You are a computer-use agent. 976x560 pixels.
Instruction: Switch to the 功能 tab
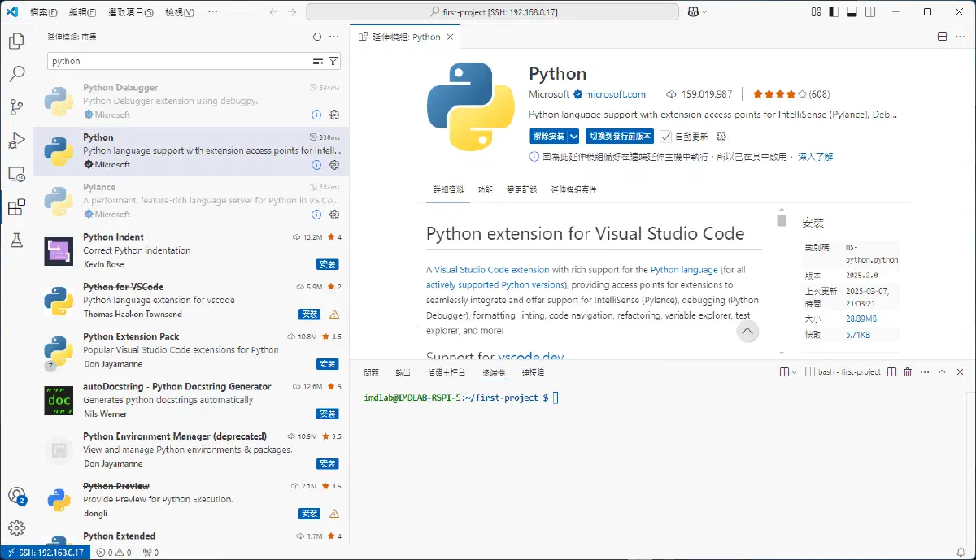(x=486, y=189)
